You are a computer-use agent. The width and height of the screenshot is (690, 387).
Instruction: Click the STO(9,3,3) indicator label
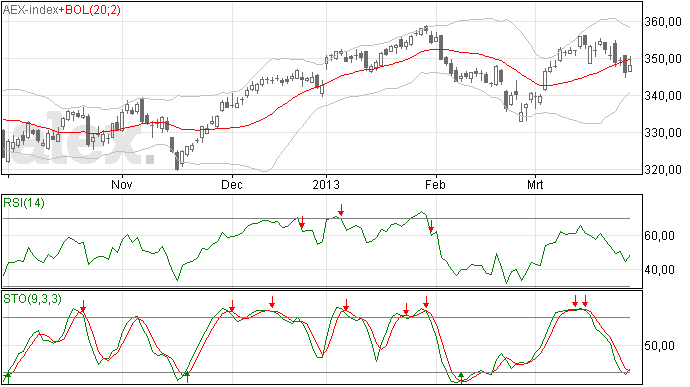32,299
